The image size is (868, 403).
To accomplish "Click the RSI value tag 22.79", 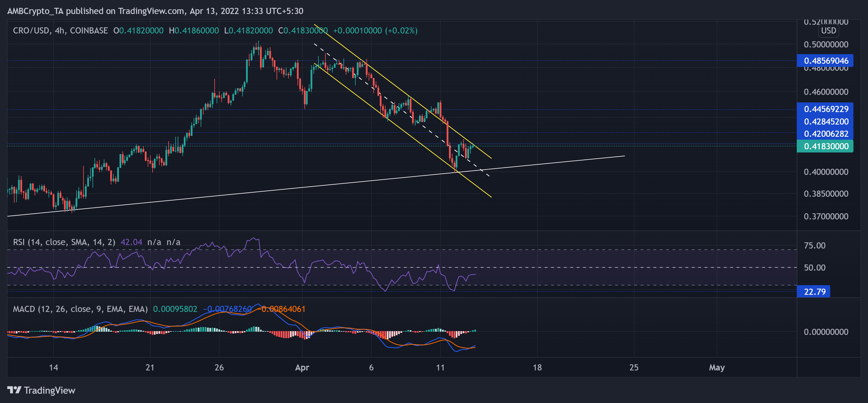I will pos(814,291).
